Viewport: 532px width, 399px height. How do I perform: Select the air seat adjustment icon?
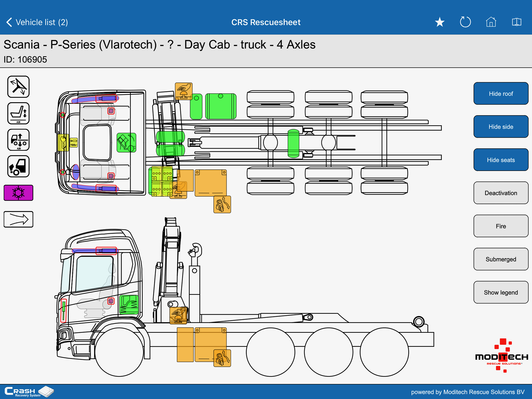[x=18, y=113]
